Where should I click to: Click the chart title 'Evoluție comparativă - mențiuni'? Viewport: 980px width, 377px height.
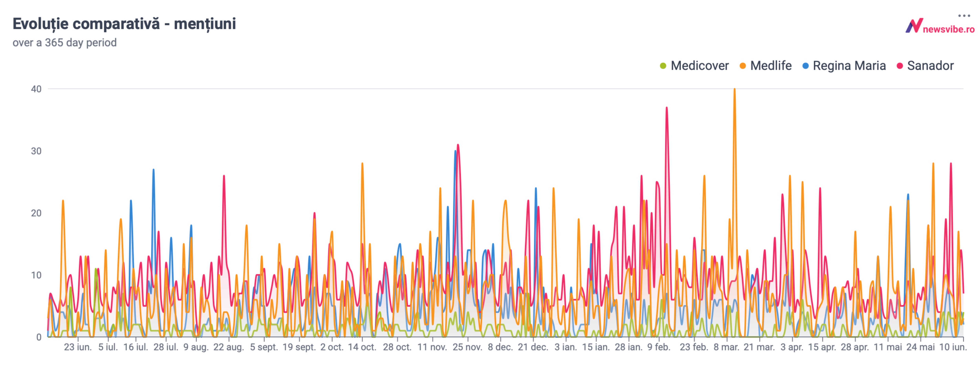click(124, 24)
